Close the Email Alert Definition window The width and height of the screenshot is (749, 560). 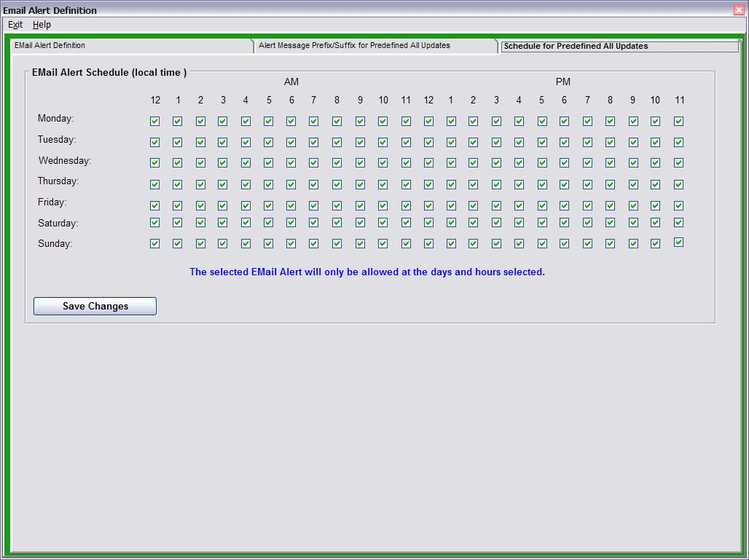[739, 10]
